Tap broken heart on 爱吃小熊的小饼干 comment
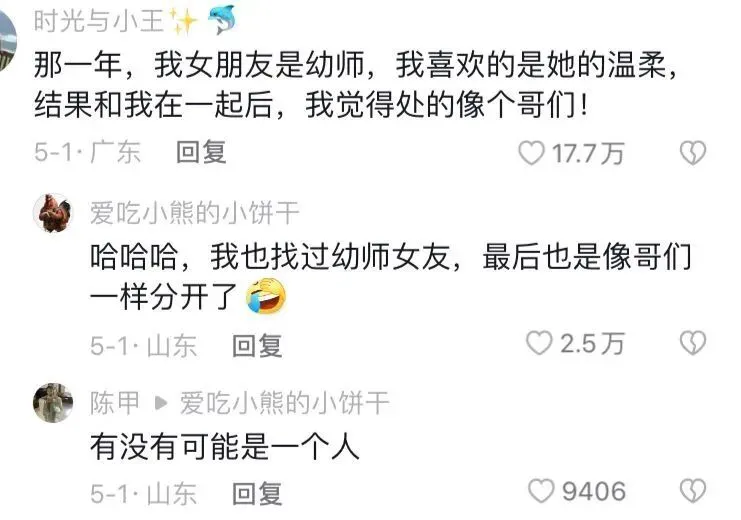This screenshot has width=741, height=520. click(x=693, y=343)
